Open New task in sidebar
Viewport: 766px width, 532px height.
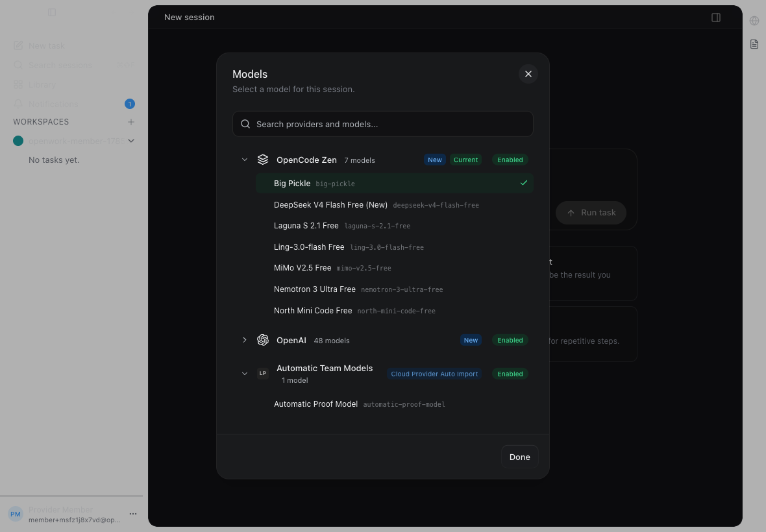click(x=73, y=45)
